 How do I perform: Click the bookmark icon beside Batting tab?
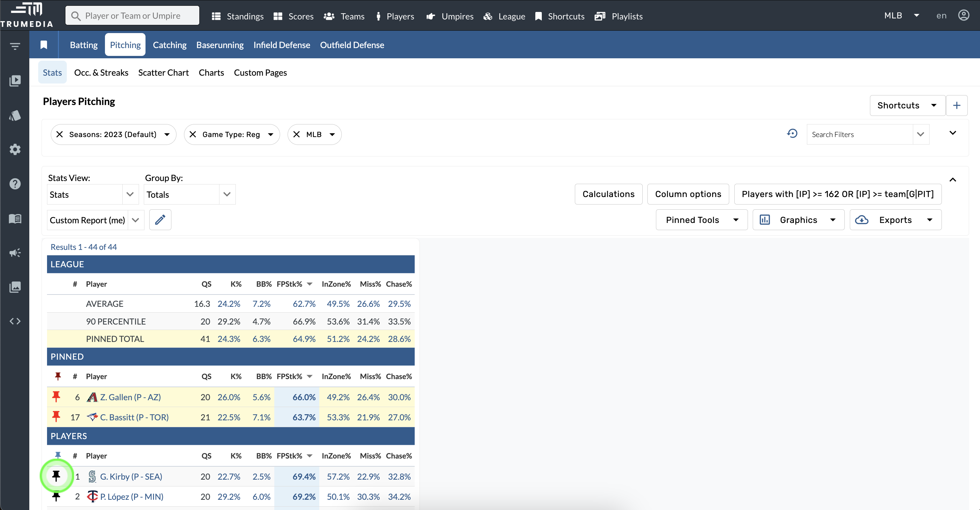pyautogui.click(x=44, y=45)
